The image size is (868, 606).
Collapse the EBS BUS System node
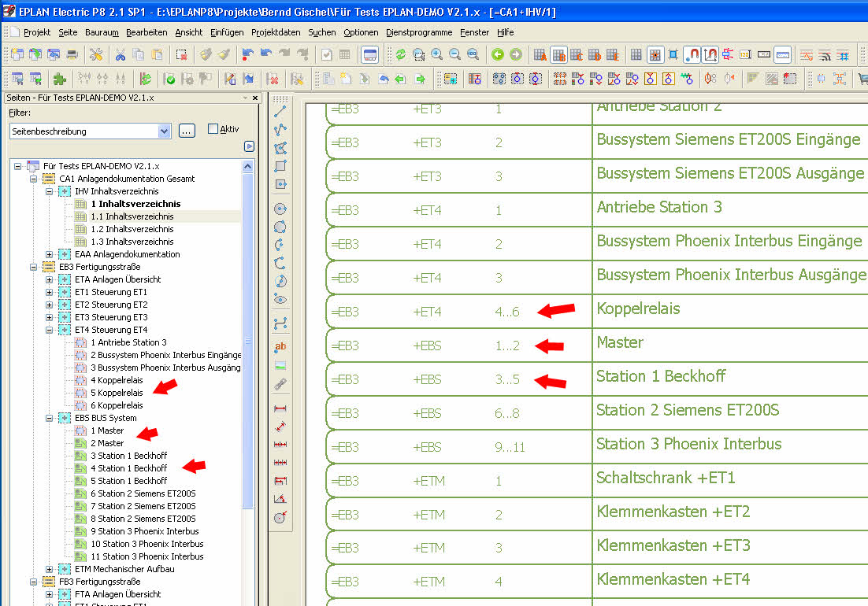pos(50,418)
